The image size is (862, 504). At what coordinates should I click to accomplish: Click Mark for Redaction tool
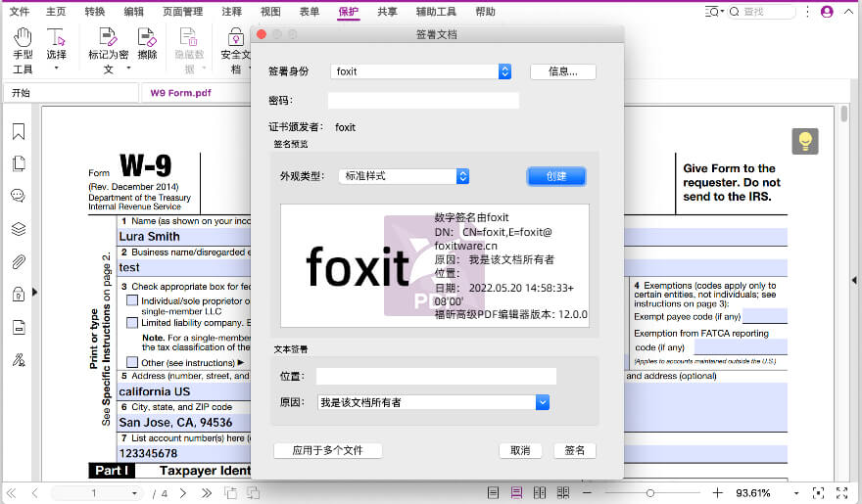tap(109, 51)
